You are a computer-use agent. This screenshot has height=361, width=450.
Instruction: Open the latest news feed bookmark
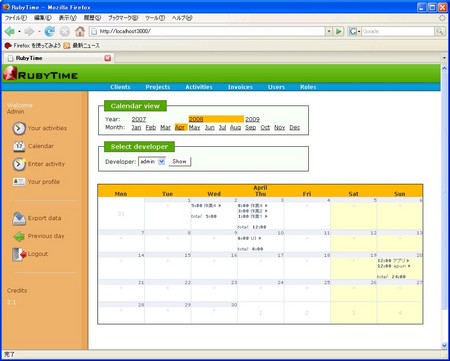[x=82, y=45]
